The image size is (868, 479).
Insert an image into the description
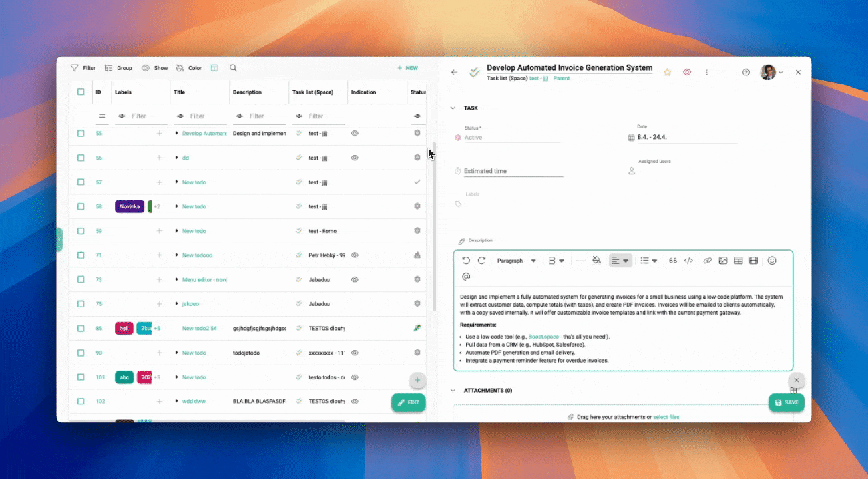[723, 260]
